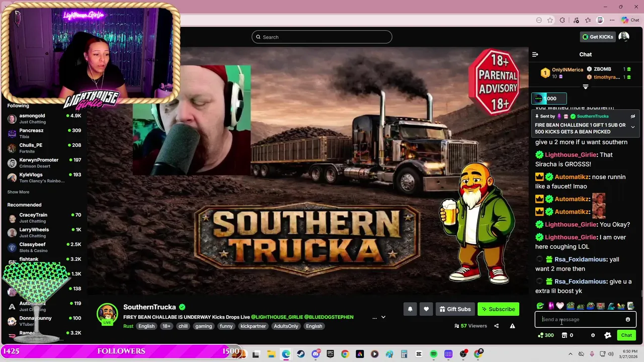Open asmongold in Following list
Viewport: 644px width, 362px height.
coord(44,119)
